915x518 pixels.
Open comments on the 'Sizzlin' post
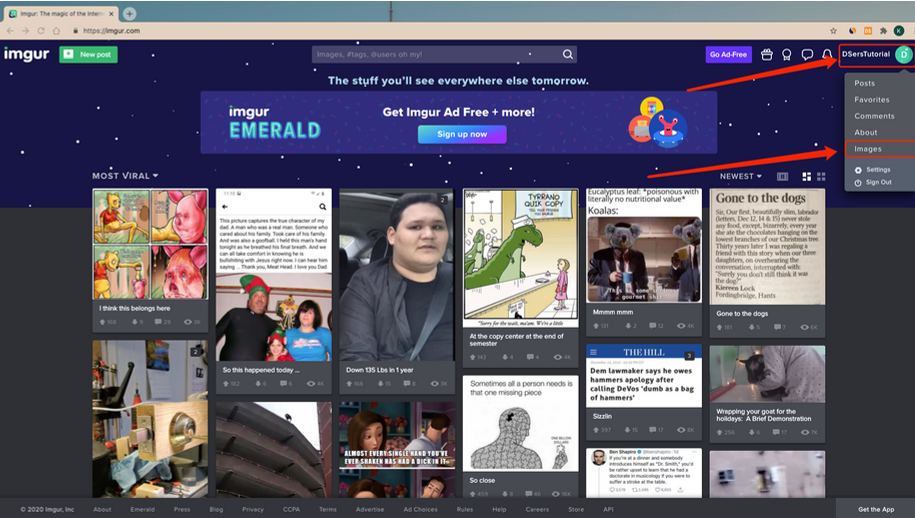point(652,430)
